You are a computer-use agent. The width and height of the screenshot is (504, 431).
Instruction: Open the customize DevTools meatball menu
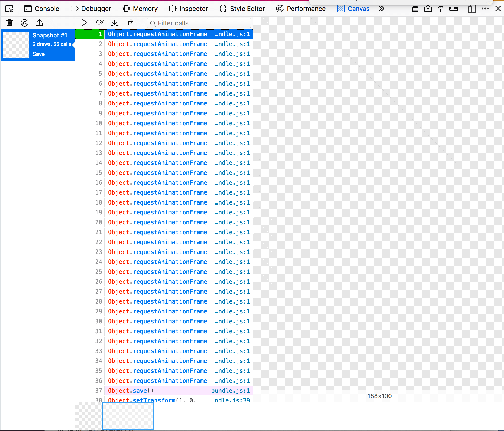tap(485, 9)
